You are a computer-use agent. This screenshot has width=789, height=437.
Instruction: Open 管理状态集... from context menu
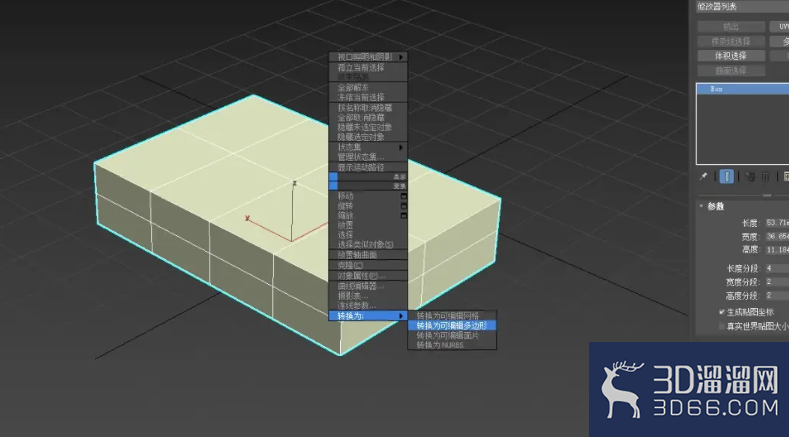(x=368, y=157)
